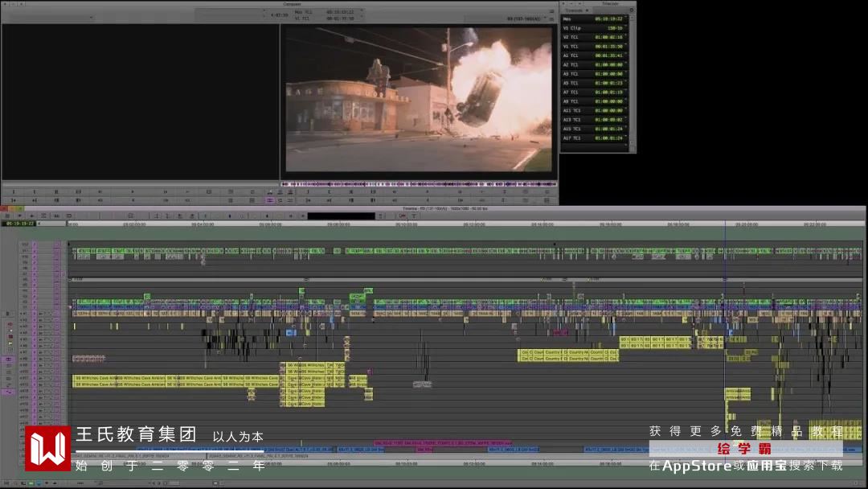
Task: Click the black field in the timeline toolbar
Action: (x=341, y=216)
